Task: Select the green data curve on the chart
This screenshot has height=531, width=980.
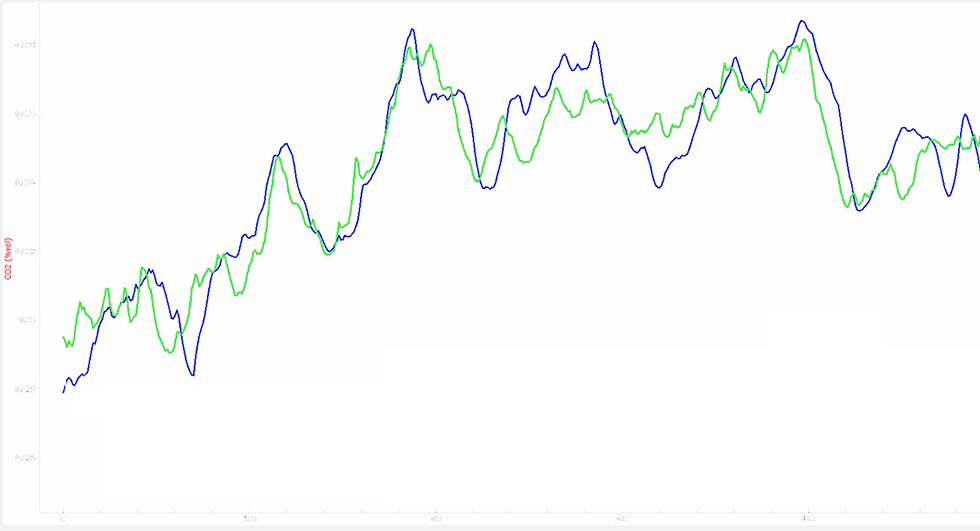Action: tap(524, 161)
